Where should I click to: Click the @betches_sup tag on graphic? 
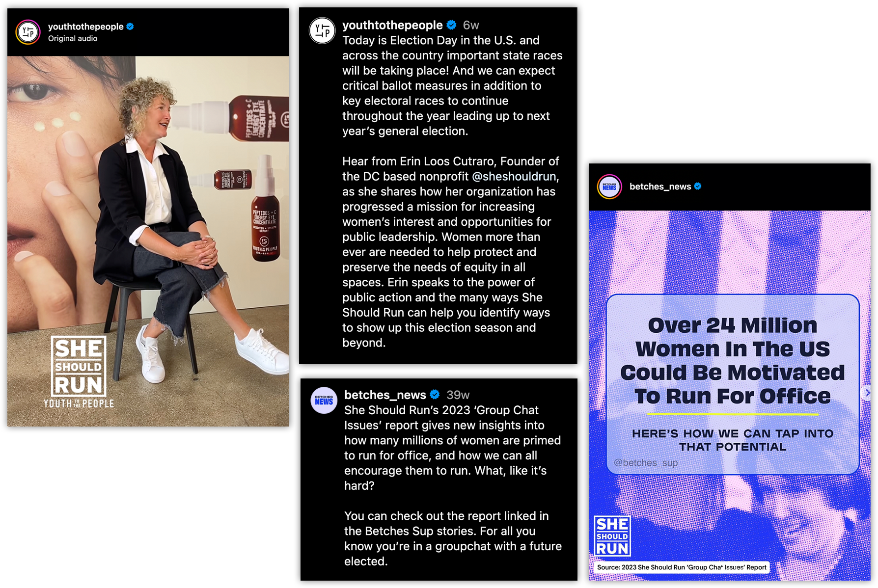pos(645,462)
